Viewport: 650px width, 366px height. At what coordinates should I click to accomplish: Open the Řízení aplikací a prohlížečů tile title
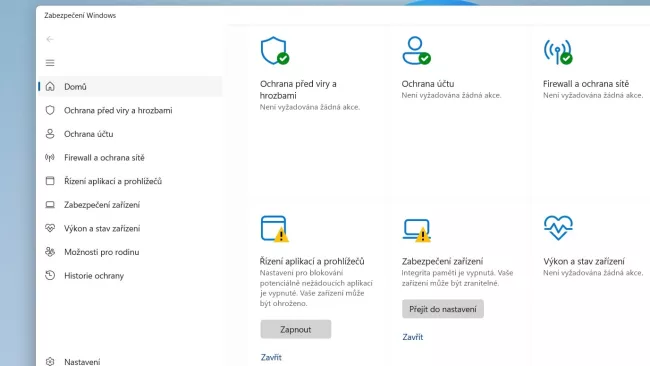pos(312,261)
